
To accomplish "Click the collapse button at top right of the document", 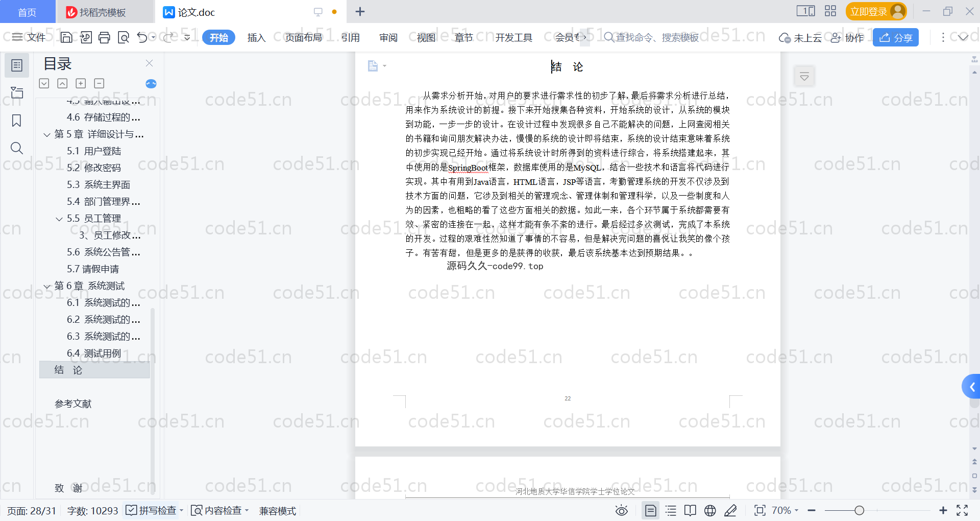I will point(804,77).
